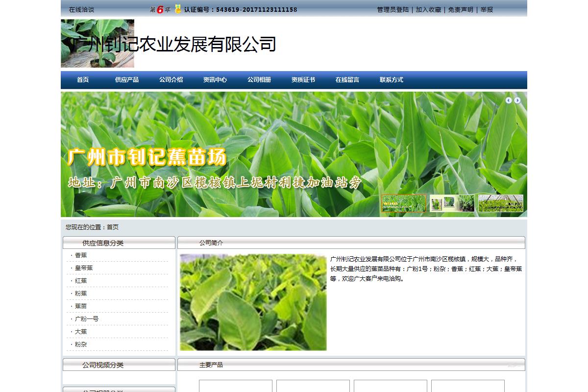Click 管理员登陆 link

(x=393, y=10)
